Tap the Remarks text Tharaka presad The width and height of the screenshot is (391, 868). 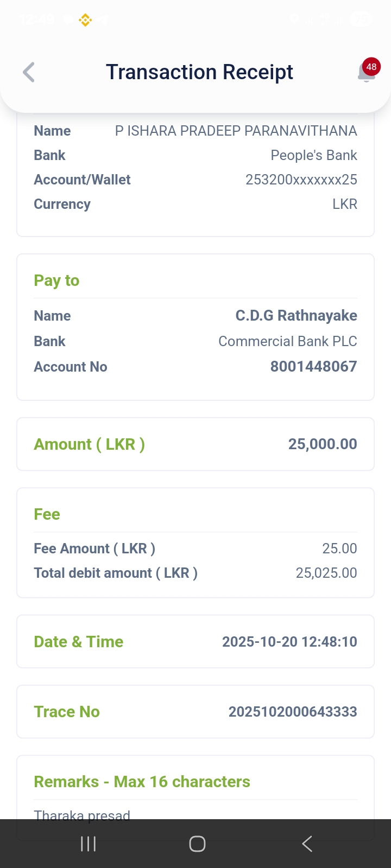click(82, 815)
